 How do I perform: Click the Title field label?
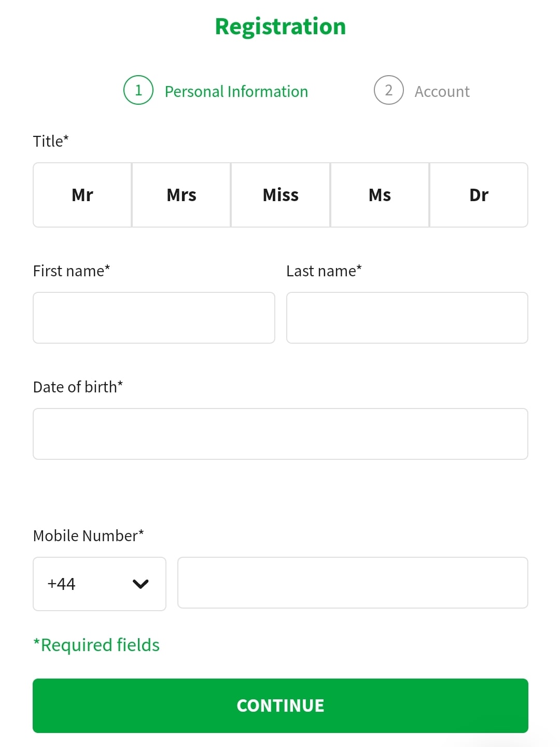pos(50,140)
